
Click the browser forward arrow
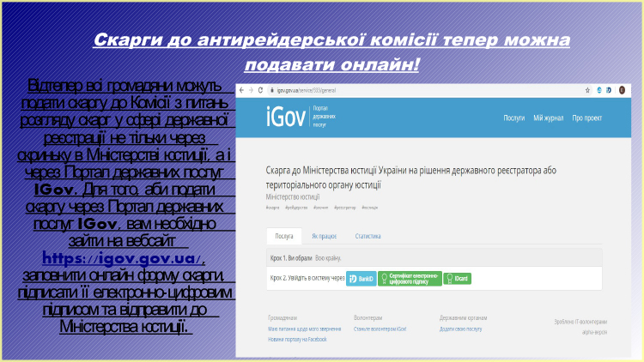click(250, 90)
